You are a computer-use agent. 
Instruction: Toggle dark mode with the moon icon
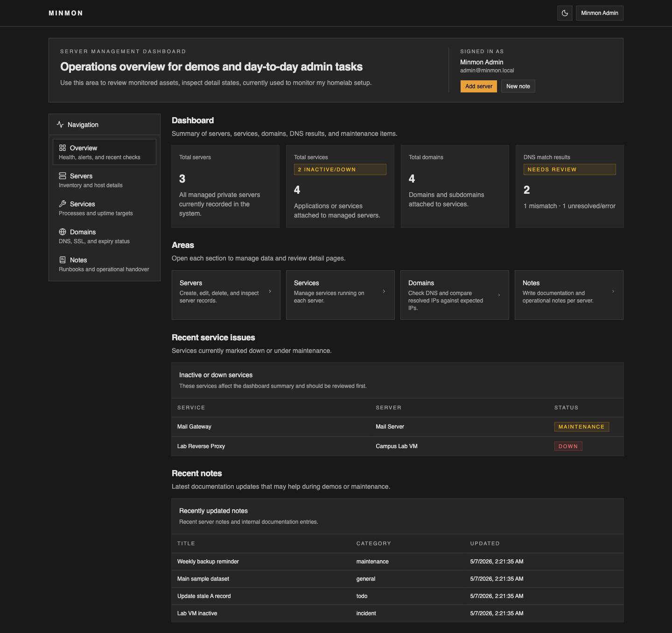pos(565,13)
